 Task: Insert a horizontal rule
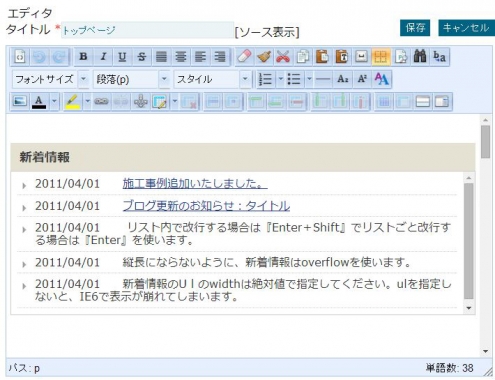(323, 79)
